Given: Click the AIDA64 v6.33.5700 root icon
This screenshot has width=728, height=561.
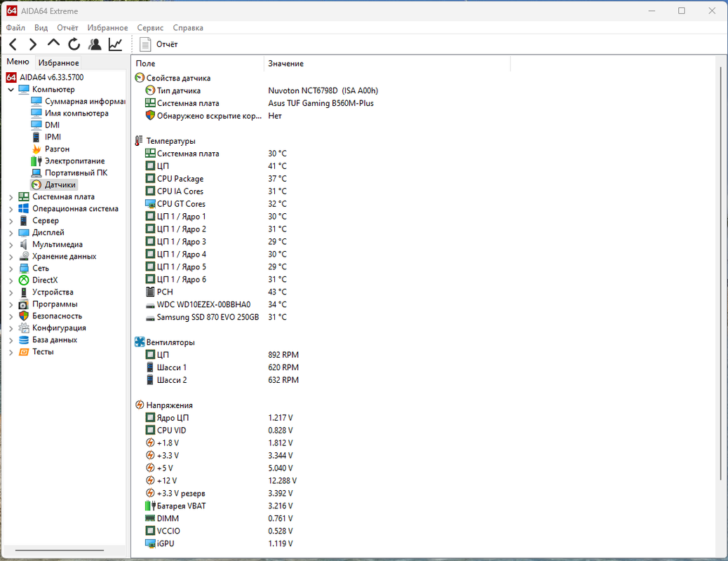Looking at the screenshot, I should (x=11, y=78).
